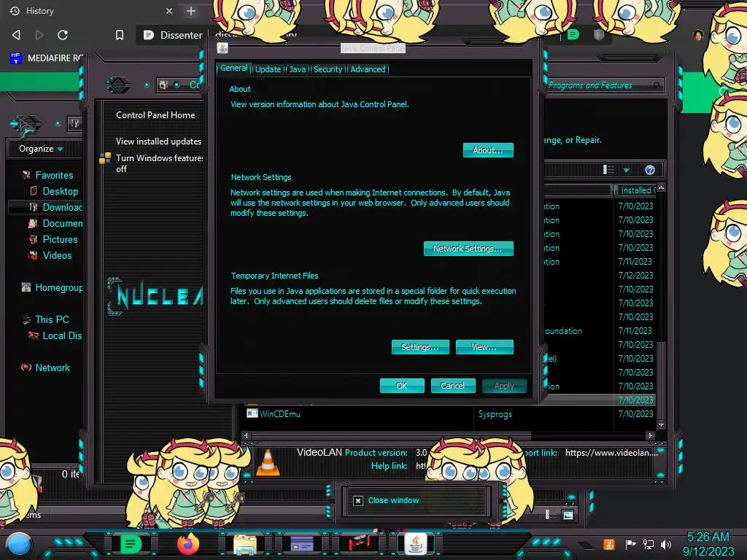747x560 pixels.
Task: Go back in the browser
Action: coord(16,35)
